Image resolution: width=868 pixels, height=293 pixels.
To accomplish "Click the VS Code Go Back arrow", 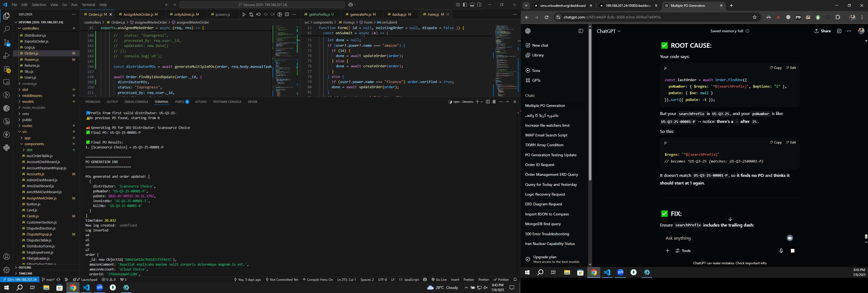I will (x=167, y=5).
